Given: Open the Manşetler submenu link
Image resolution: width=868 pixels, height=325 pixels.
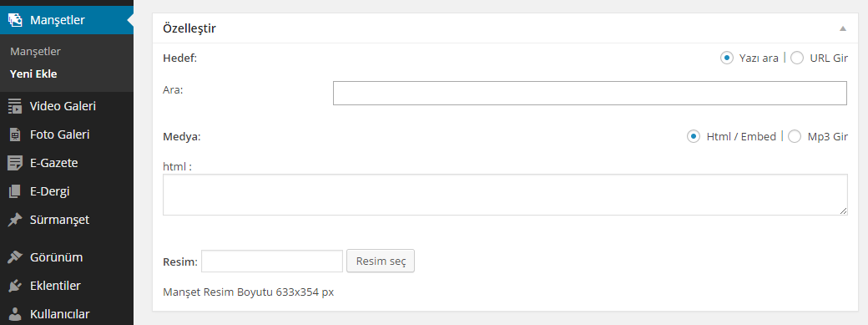Looking at the screenshot, I should point(35,52).
